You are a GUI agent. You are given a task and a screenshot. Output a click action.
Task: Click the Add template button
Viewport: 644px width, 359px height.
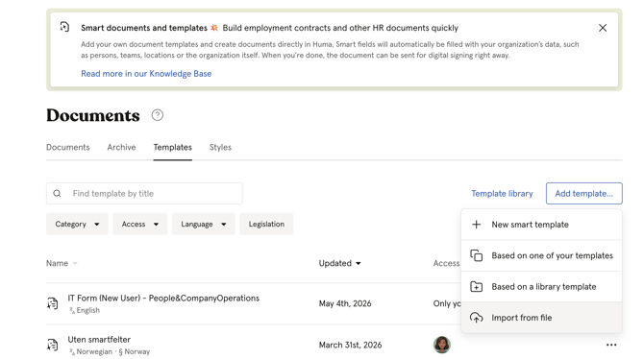(584, 193)
